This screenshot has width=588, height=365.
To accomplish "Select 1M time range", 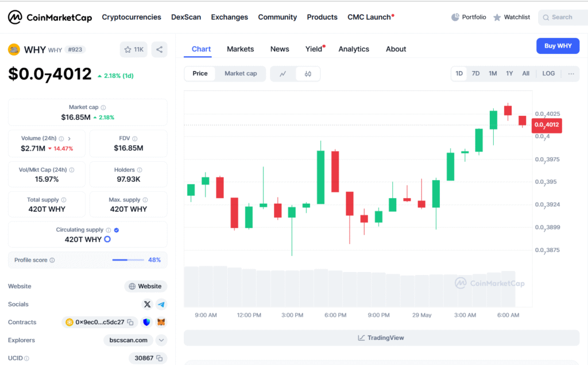I will pos(493,73).
